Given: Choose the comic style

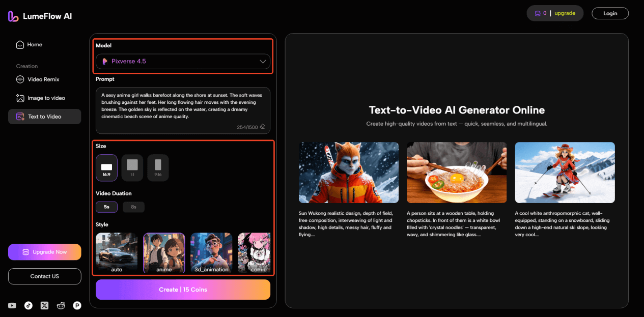Looking at the screenshot, I should point(254,253).
